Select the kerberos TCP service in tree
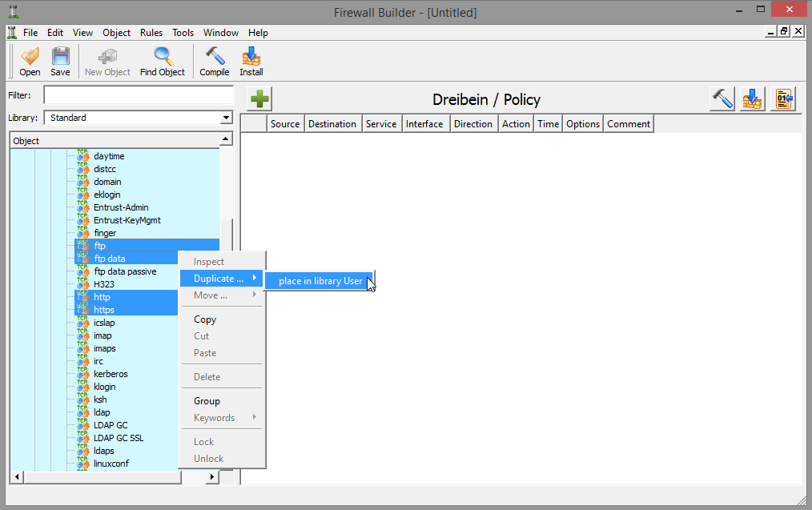The height and width of the screenshot is (510, 812). click(x=111, y=374)
